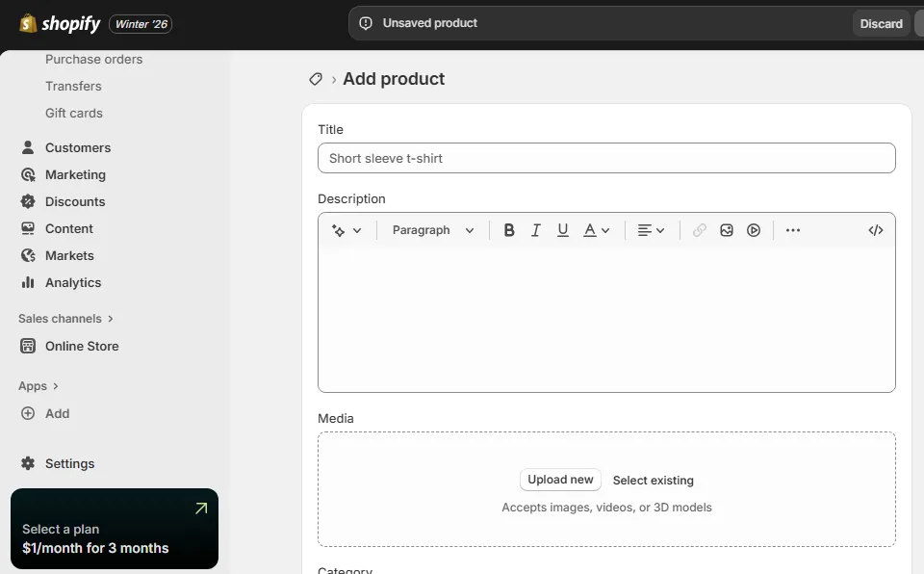The width and height of the screenshot is (924, 574).
Task: Open Shopify Settings
Action: [x=69, y=463]
